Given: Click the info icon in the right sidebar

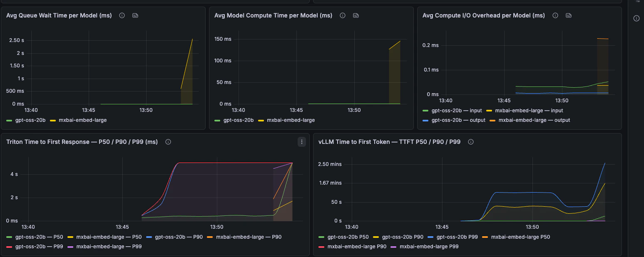Looking at the screenshot, I should (x=636, y=18).
